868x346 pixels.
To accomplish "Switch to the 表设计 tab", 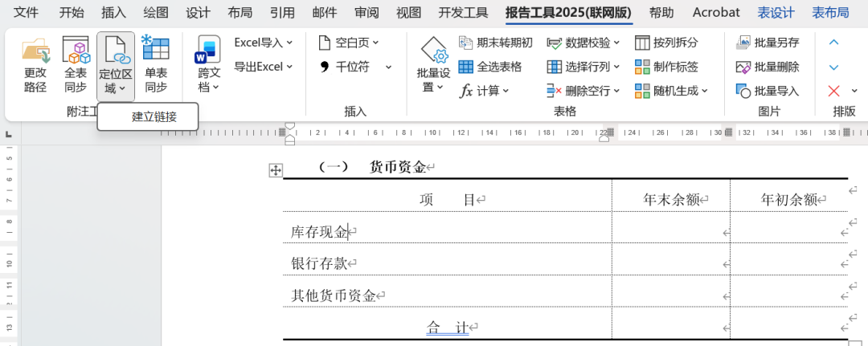I will (776, 12).
